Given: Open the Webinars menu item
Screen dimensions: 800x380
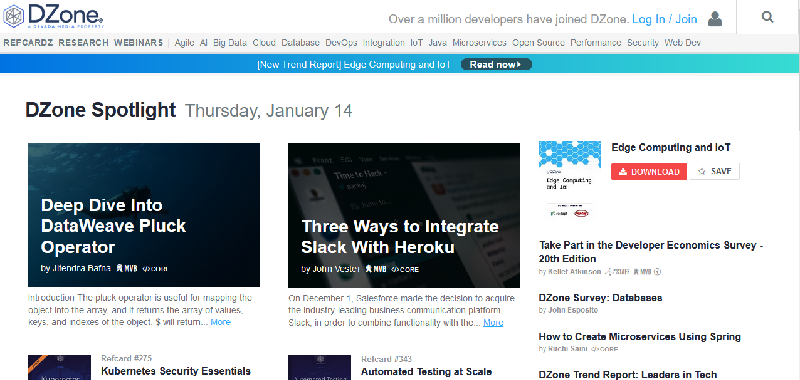Looking at the screenshot, I should (x=138, y=43).
